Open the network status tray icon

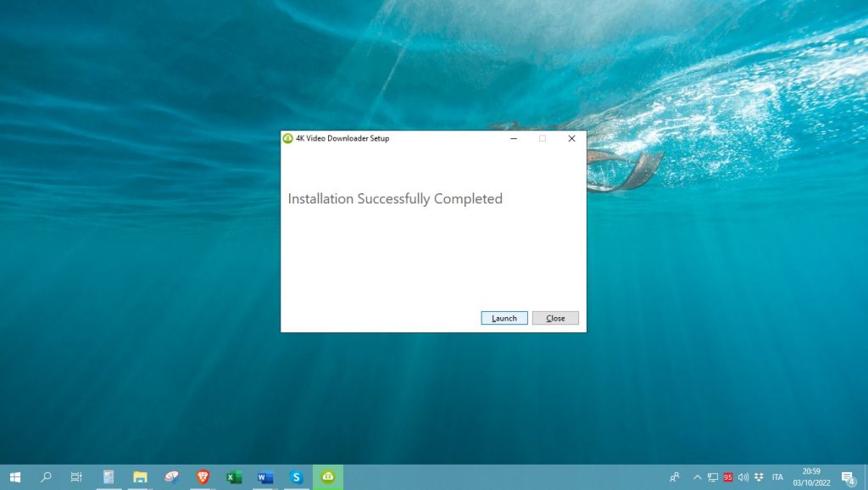(x=713, y=477)
